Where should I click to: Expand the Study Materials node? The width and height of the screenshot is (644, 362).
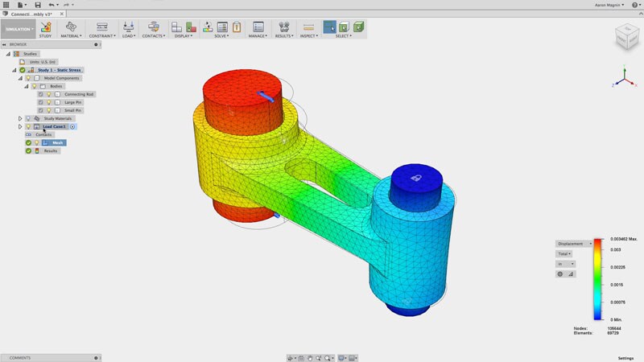tap(20, 118)
